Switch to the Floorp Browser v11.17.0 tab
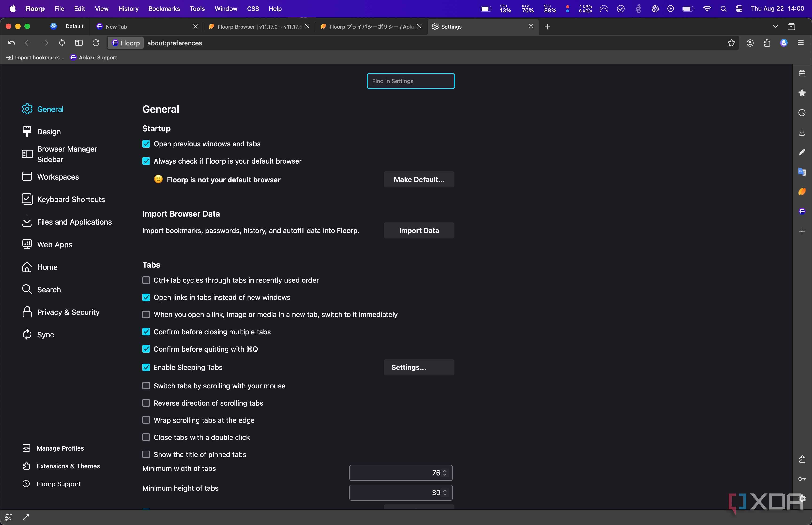Screen dimensions: 812x525 tap(259, 27)
